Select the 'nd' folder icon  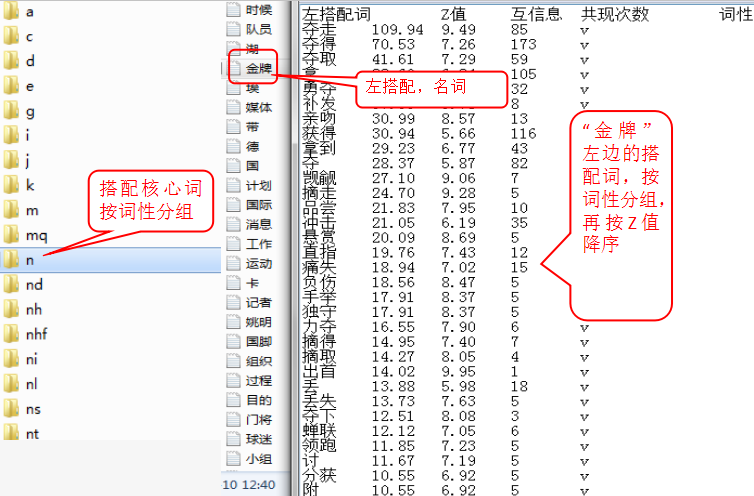coord(11,285)
